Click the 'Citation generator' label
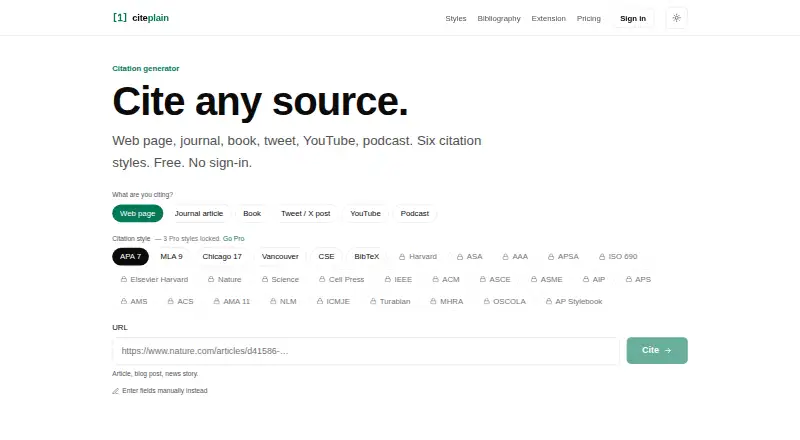 click(x=145, y=68)
